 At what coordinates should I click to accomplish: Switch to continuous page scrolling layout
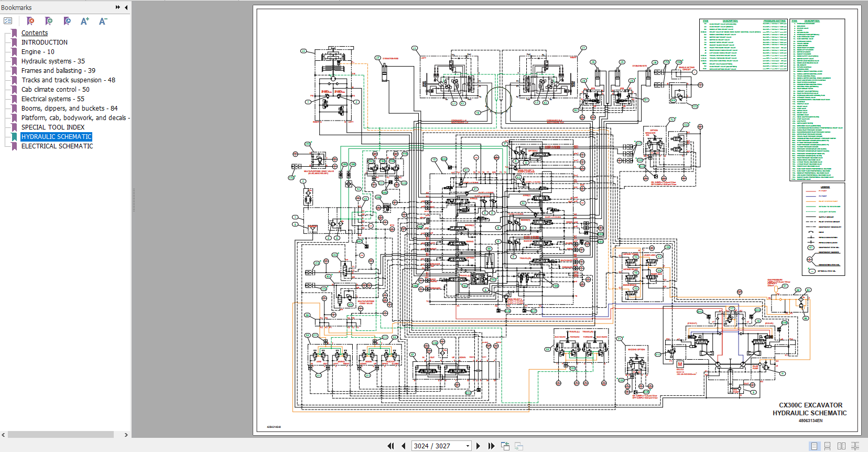coord(827,446)
